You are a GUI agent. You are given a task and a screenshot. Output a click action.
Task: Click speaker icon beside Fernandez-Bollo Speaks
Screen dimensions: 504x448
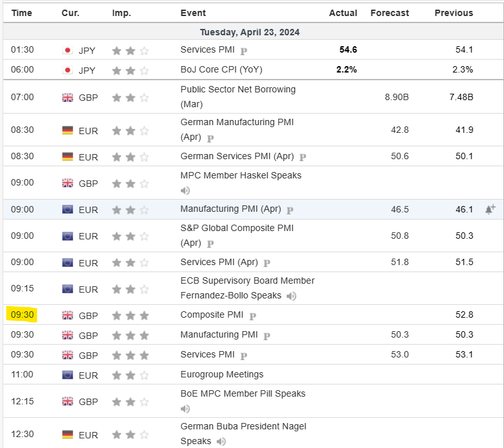point(291,296)
